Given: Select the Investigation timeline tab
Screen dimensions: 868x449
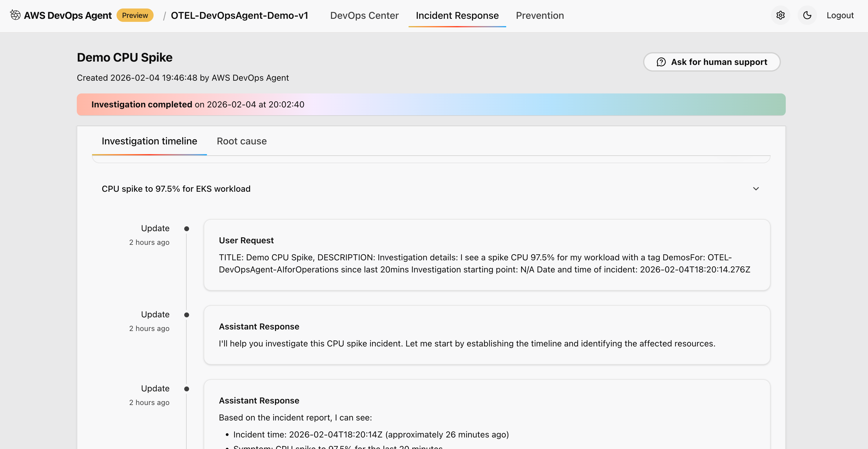Looking at the screenshot, I should tap(150, 141).
